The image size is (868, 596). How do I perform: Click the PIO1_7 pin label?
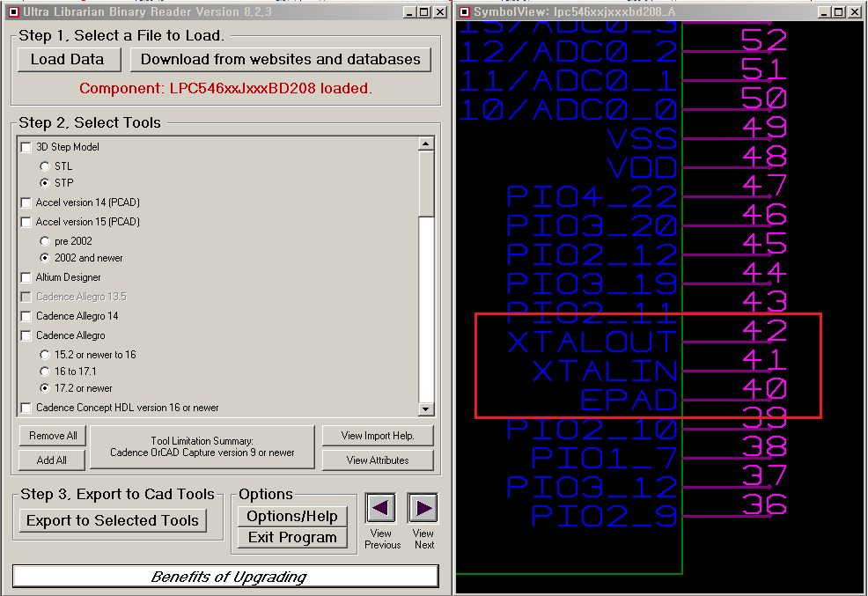[605, 458]
